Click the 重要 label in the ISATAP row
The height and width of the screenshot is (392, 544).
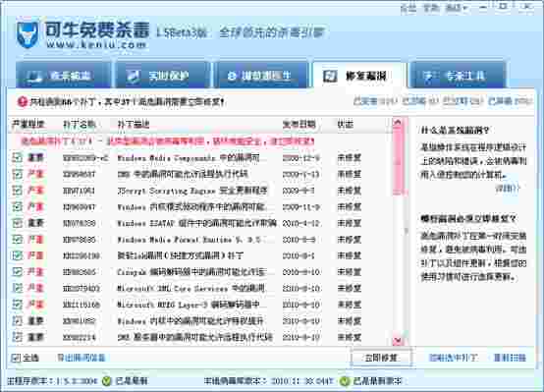coord(35,223)
